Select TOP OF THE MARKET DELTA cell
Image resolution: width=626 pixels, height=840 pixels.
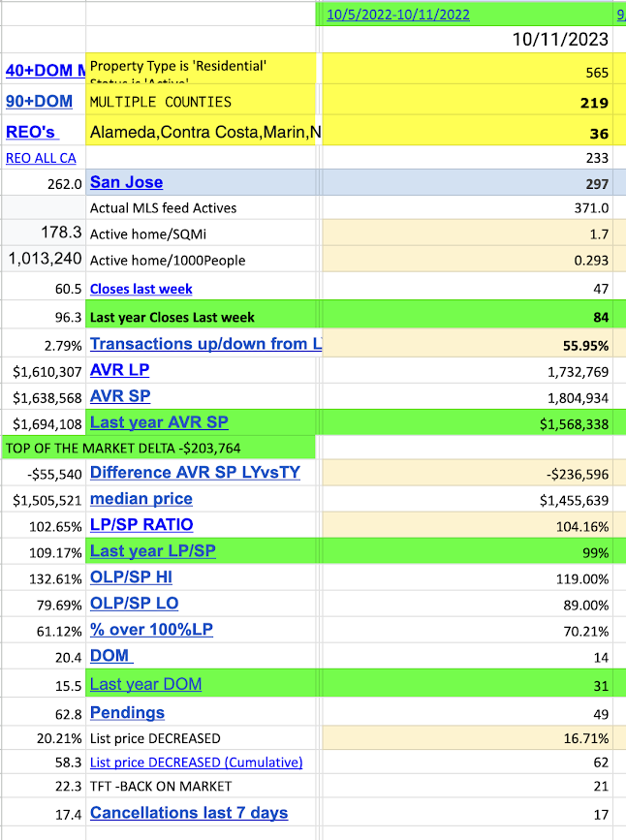(159, 448)
